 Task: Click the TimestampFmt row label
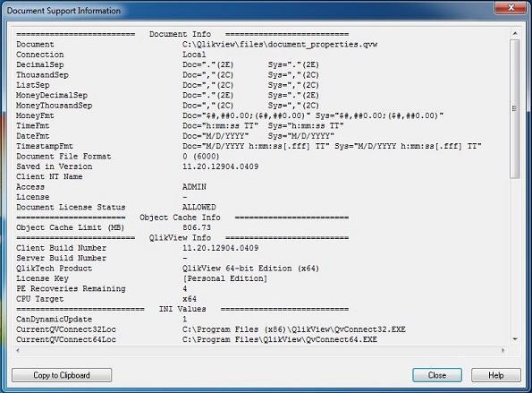(45, 147)
